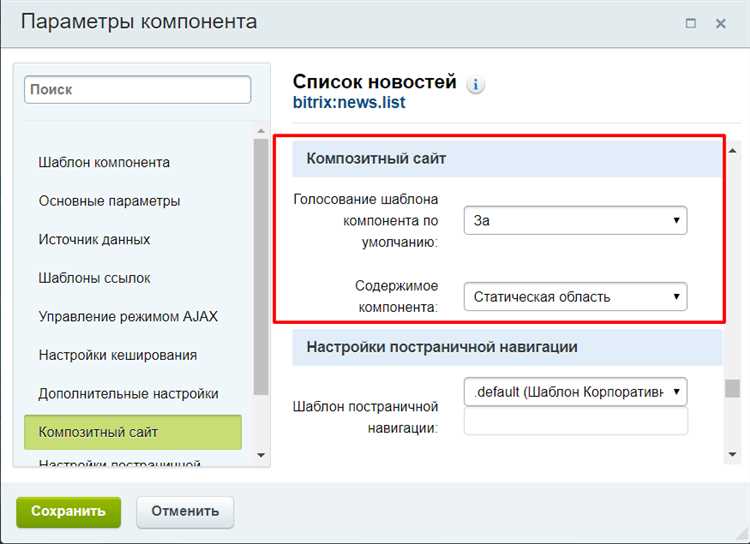This screenshot has height=544, width=750.
Task: Open Содержимое компонента dropdown Статическая область
Action: [575, 297]
